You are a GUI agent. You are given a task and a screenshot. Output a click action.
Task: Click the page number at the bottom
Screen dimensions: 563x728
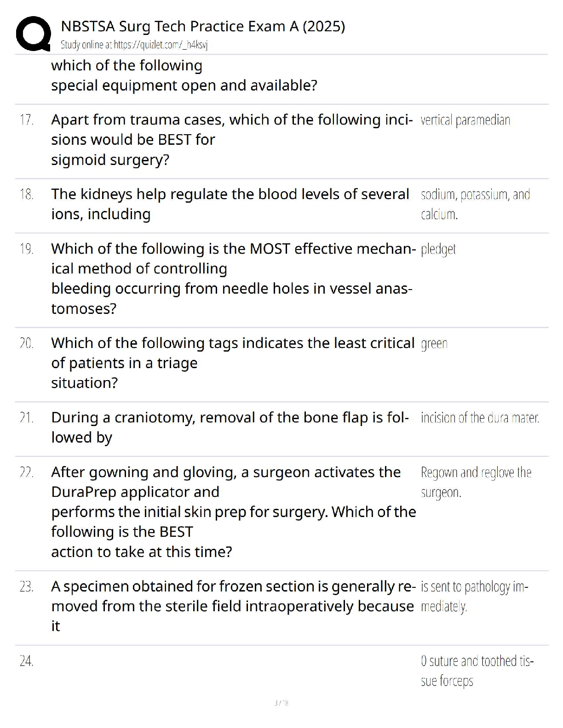(x=281, y=703)
